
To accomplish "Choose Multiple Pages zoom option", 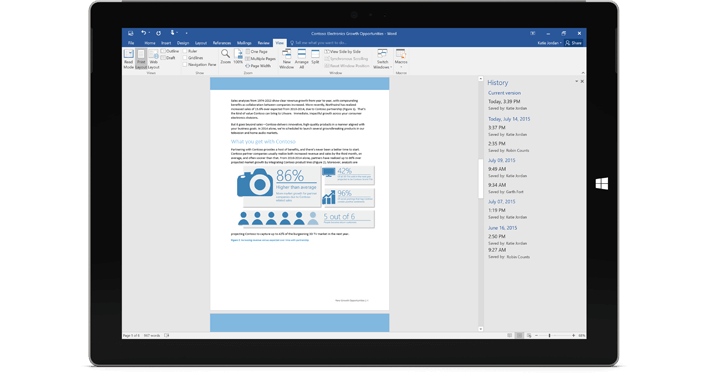I will pos(261,59).
